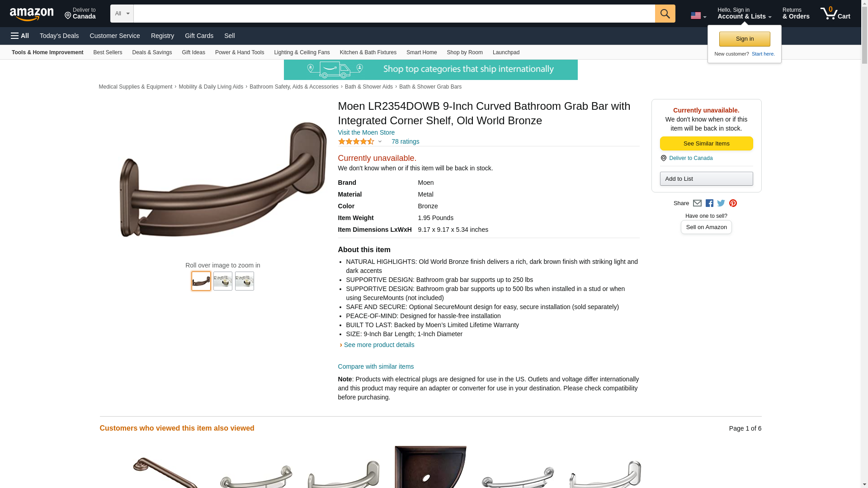This screenshot has height=488, width=868.
Task: Open the All hamburger menu
Action: point(20,36)
